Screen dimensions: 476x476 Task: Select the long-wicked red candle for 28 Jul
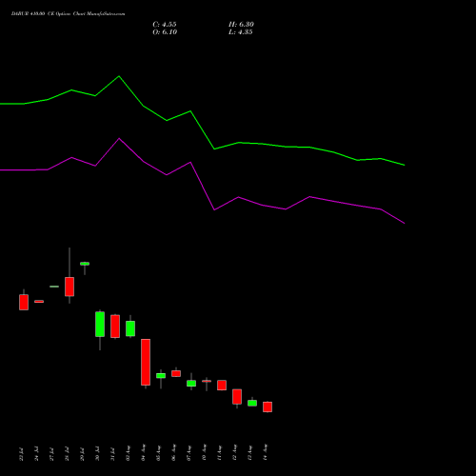(69, 287)
